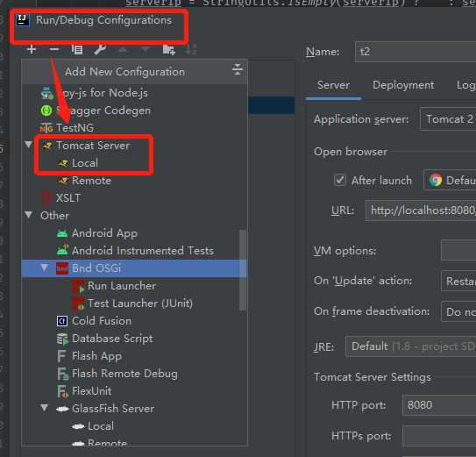Open Edit Templates wrench icon
Screen dimensions: 476x457
(x=100, y=49)
